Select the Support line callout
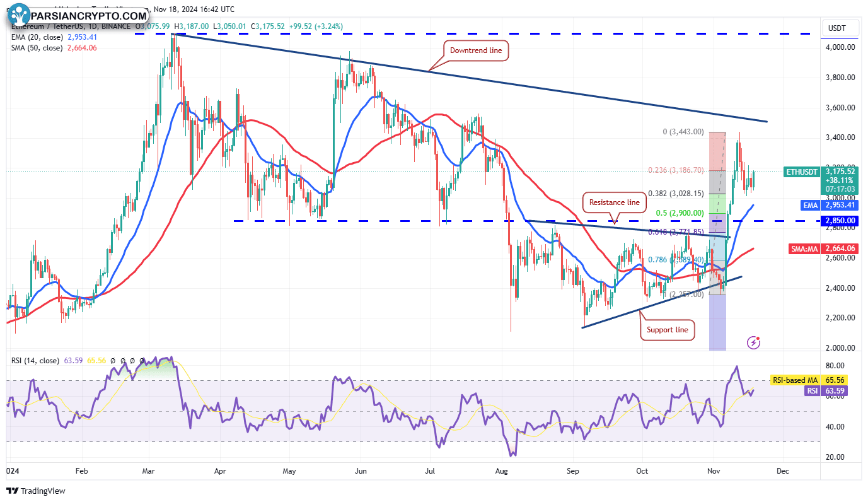868x502 pixels. tap(668, 330)
